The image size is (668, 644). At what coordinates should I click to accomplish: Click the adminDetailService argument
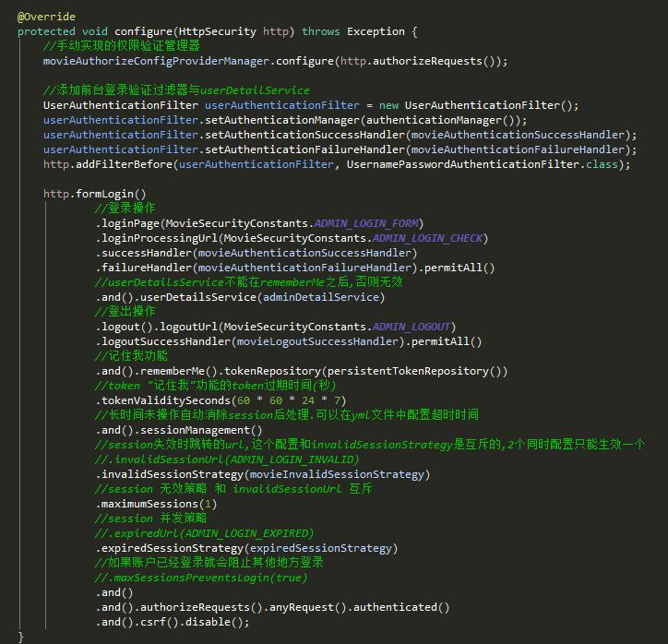coord(321,297)
